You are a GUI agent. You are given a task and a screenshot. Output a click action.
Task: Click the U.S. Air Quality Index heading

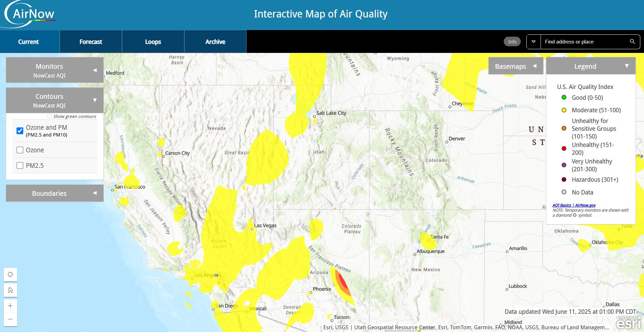pos(585,87)
